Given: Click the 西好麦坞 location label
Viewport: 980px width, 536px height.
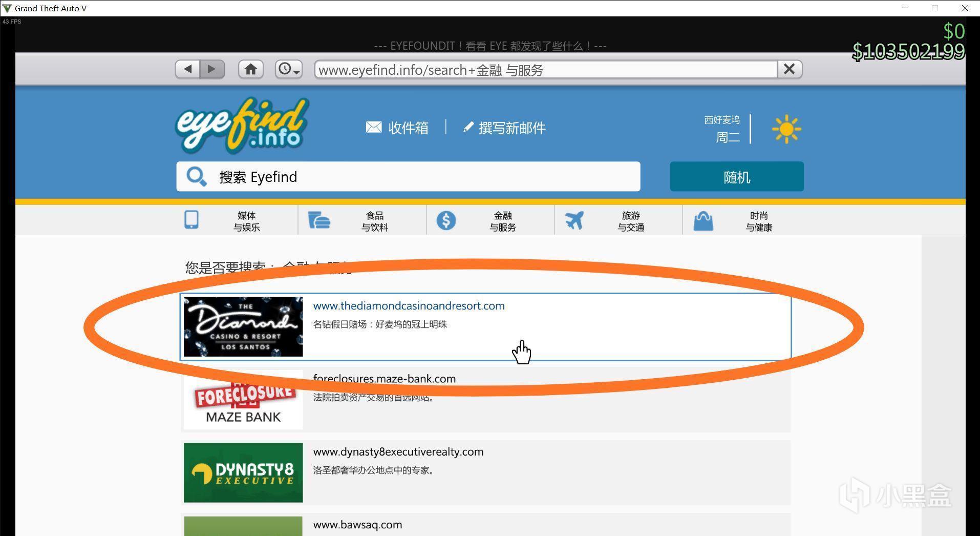Looking at the screenshot, I should [x=722, y=120].
